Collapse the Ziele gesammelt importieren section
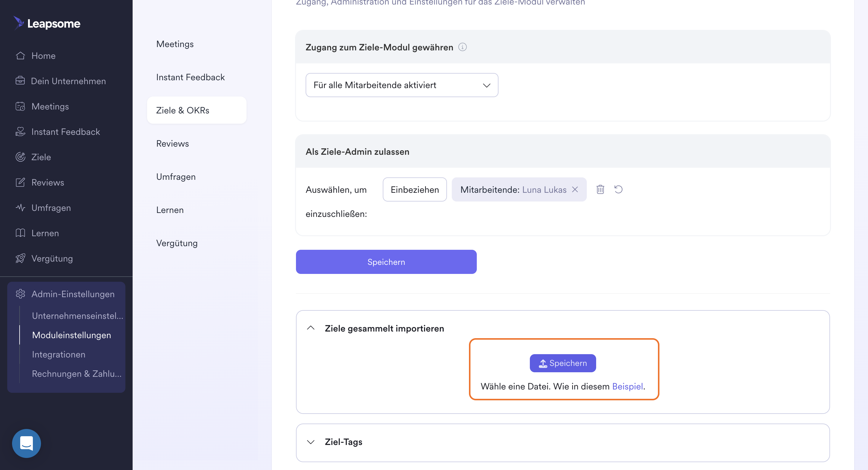Screen dimensions: 868x470 click(x=311, y=328)
